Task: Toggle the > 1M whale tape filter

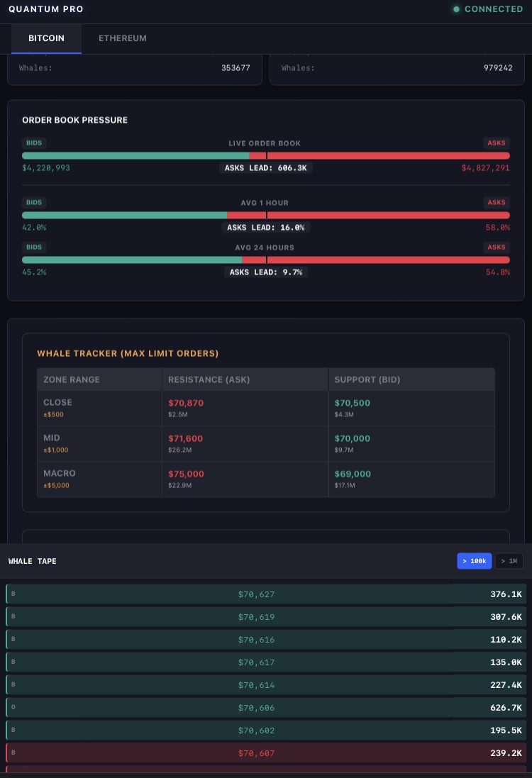Action: (509, 561)
